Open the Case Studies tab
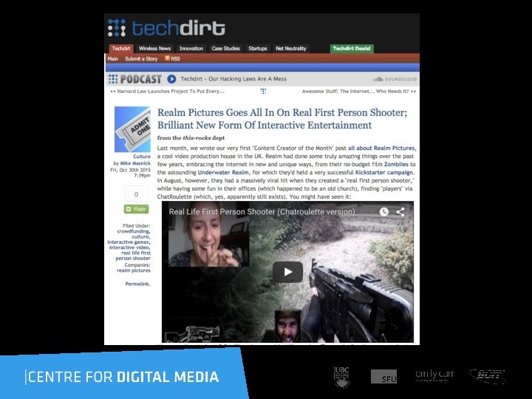Image resolution: width=532 pixels, height=399 pixels. click(225, 49)
